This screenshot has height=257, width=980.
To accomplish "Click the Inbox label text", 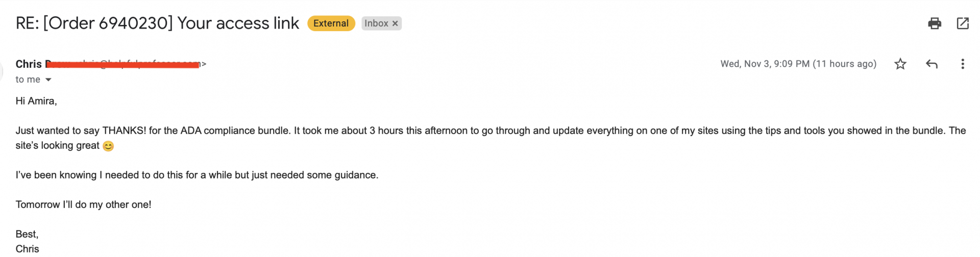I will 376,23.
